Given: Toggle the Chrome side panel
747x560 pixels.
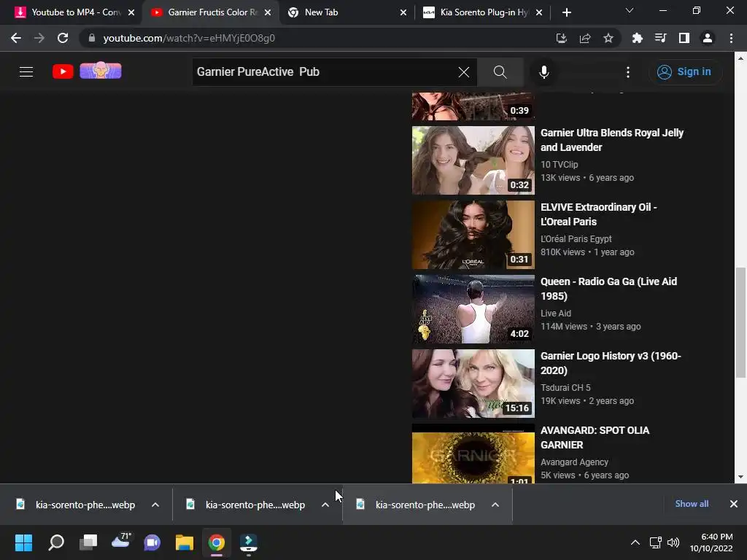Looking at the screenshot, I should coord(684,38).
